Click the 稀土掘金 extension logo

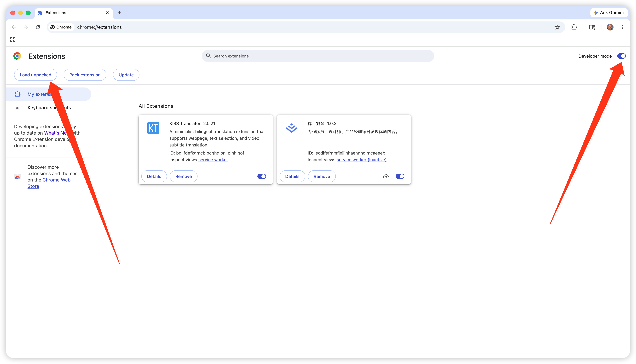click(292, 128)
